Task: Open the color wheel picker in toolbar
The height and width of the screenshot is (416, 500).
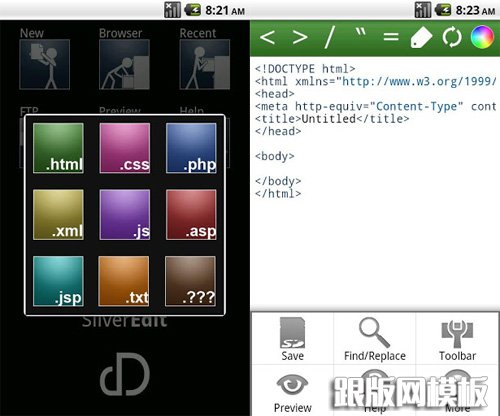Action: tap(482, 37)
